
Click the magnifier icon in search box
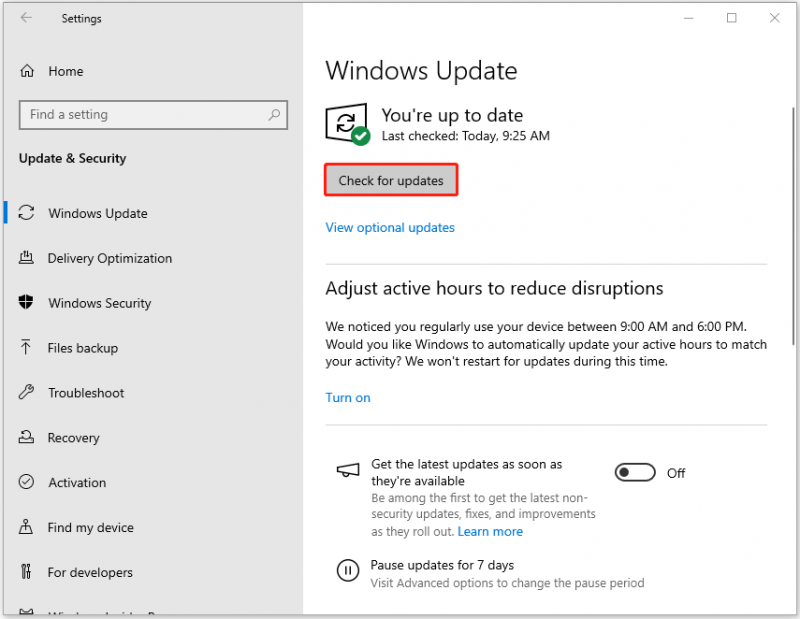click(x=274, y=114)
